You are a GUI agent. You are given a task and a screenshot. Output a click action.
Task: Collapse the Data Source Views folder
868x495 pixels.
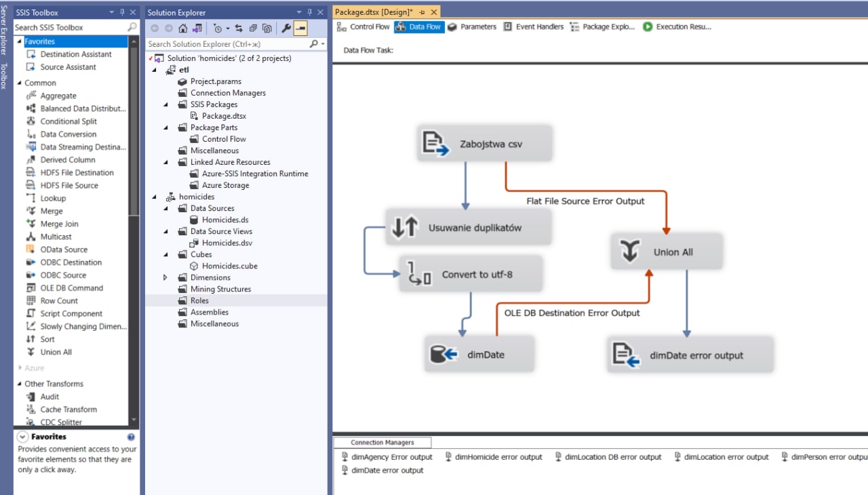pyautogui.click(x=165, y=231)
